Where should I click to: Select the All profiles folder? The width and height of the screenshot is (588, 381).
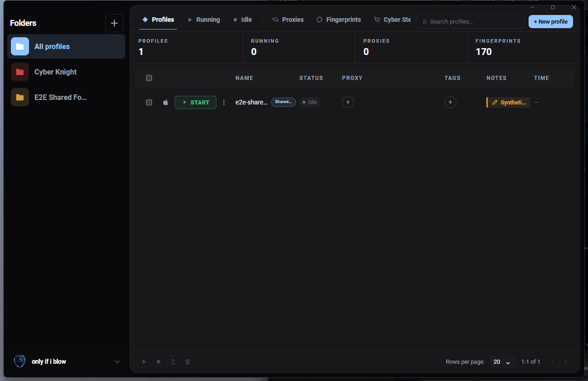[x=66, y=46]
